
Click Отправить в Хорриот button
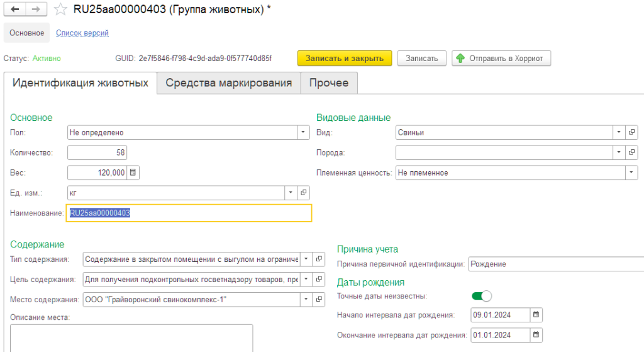501,58
